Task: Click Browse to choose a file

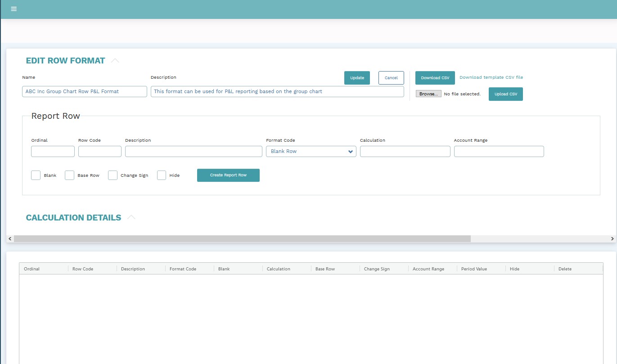Action: click(428, 94)
